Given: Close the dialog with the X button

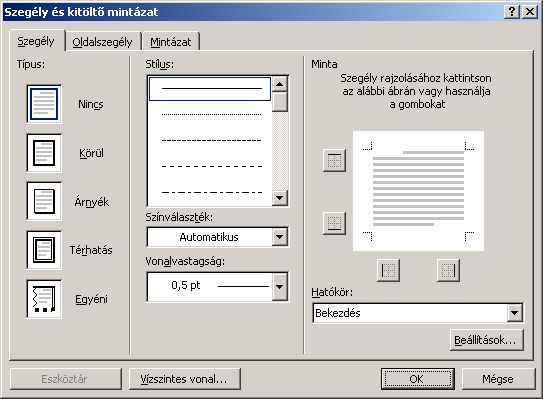Looking at the screenshot, I should (530, 12).
